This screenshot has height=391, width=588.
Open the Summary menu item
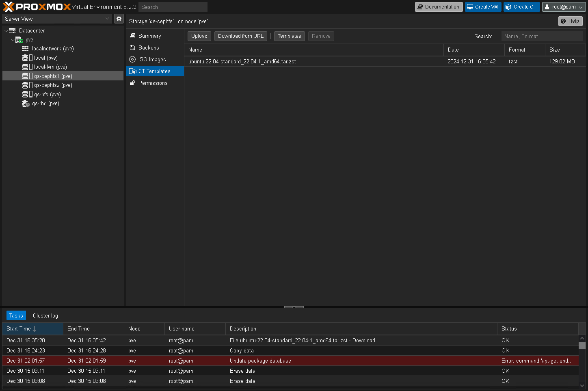click(x=149, y=36)
